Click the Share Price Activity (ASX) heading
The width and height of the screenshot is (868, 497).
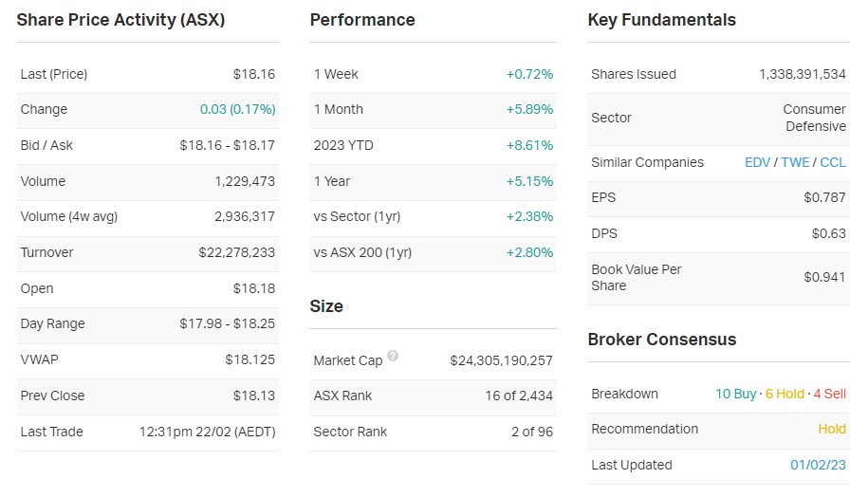(120, 20)
